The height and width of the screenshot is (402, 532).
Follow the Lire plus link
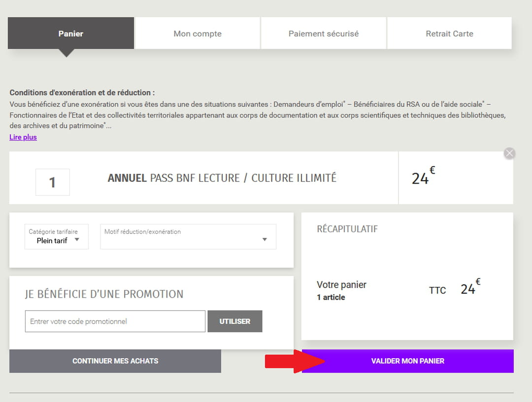[x=23, y=137]
